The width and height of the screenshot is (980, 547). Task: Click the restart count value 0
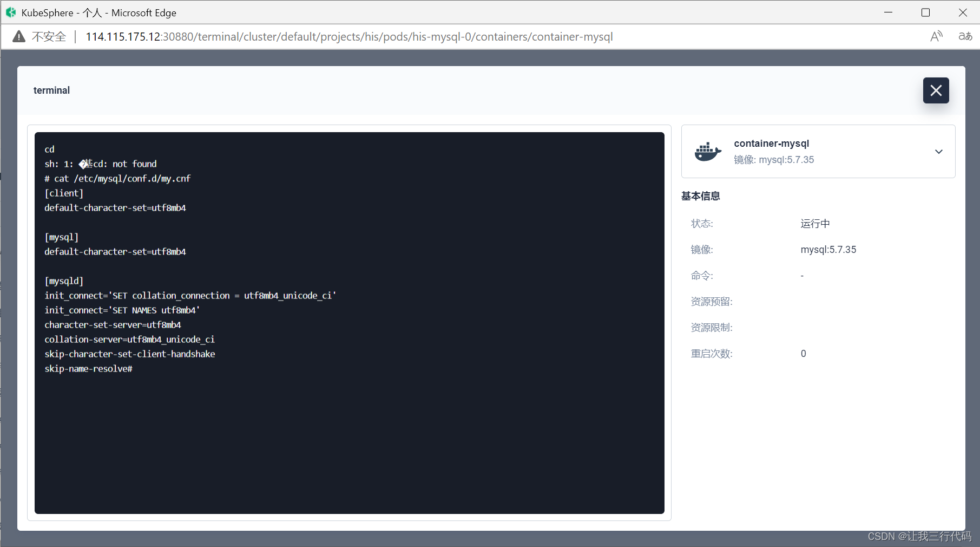tap(804, 354)
